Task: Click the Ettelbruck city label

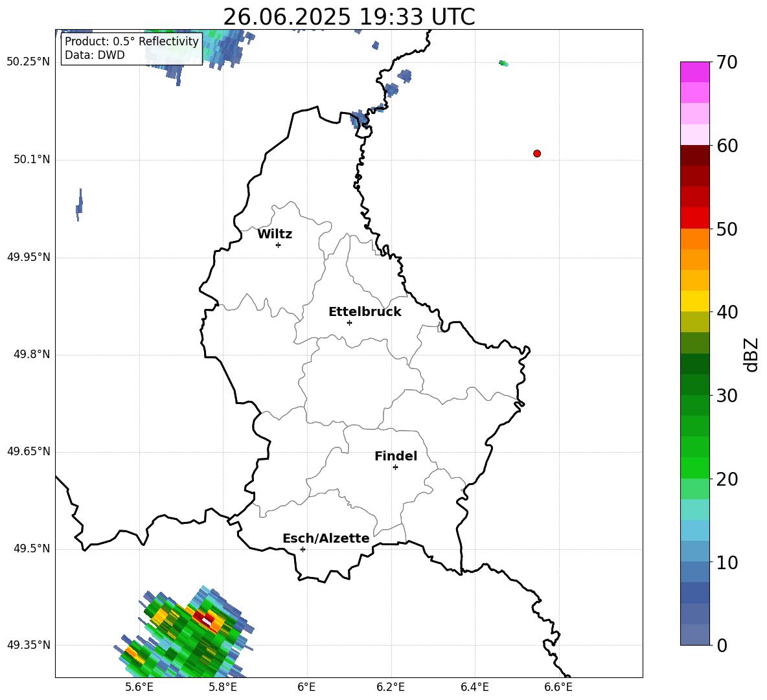Action: tap(365, 312)
